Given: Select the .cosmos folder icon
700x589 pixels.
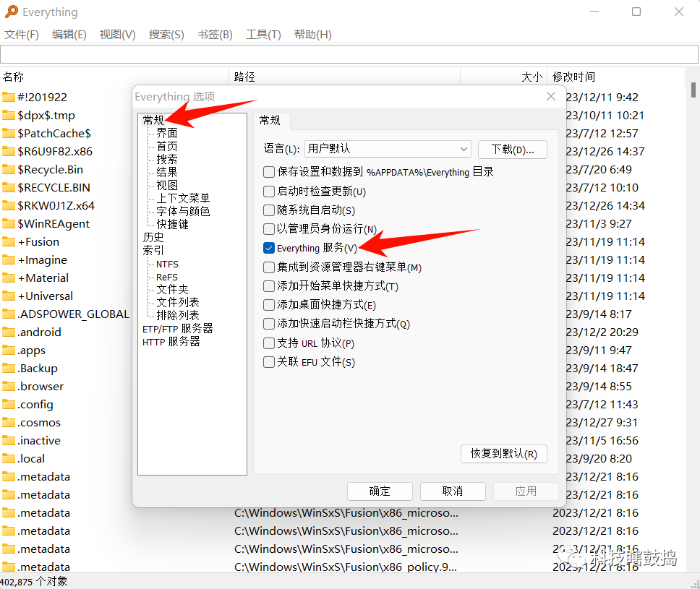Looking at the screenshot, I should click(9, 422).
